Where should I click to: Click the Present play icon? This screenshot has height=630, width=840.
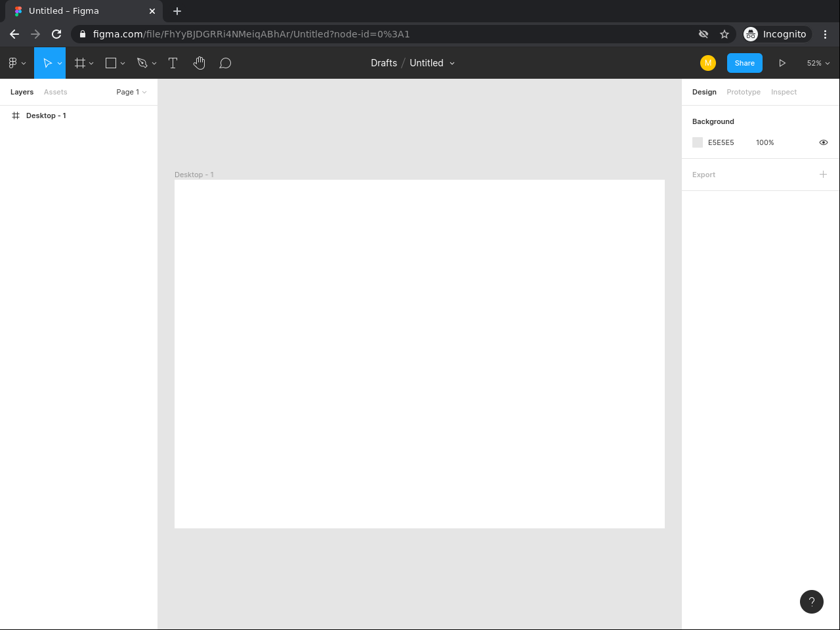tap(782, 63)
